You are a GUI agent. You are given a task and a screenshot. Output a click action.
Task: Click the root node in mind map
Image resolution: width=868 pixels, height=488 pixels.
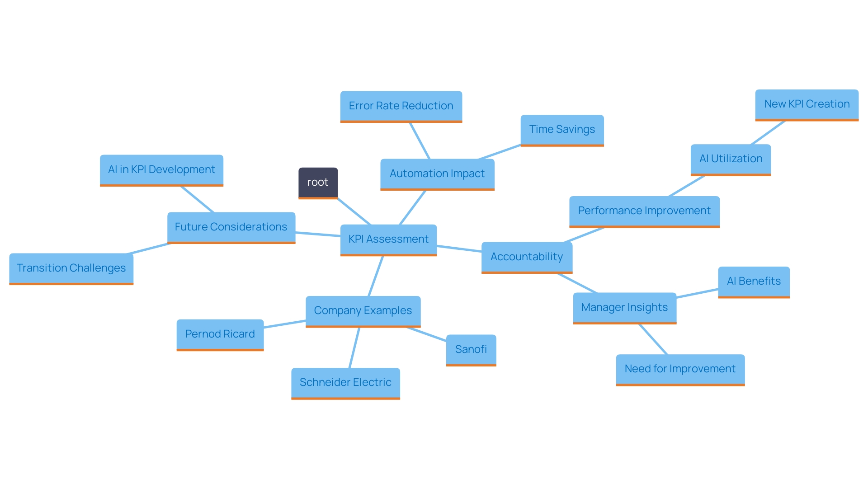[x=316, y=183]
